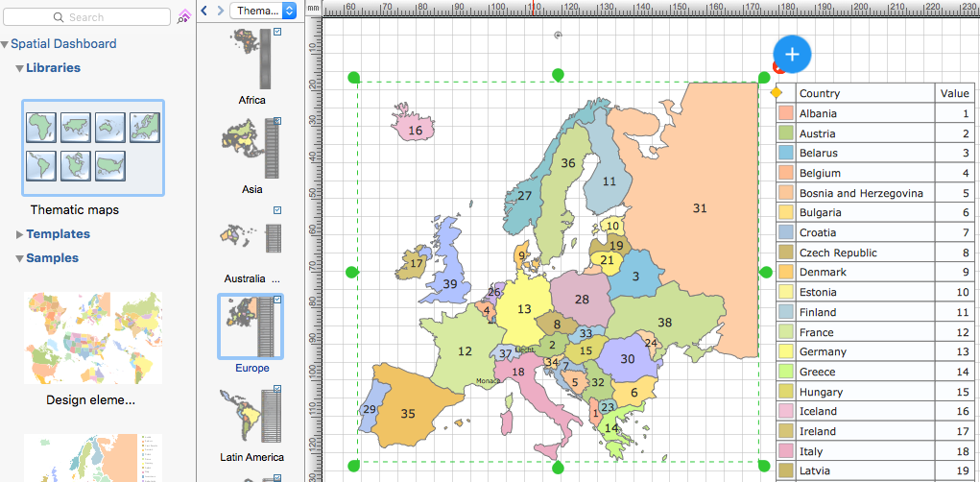980x482 pixels.
Task: Click Poland region labeled 28
Action: [x=582, y=300]
